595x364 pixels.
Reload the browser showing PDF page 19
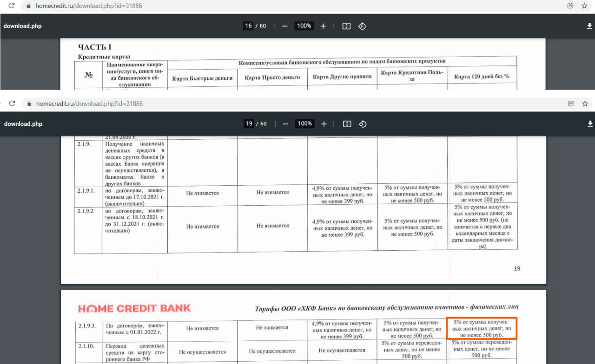(12, 104)
